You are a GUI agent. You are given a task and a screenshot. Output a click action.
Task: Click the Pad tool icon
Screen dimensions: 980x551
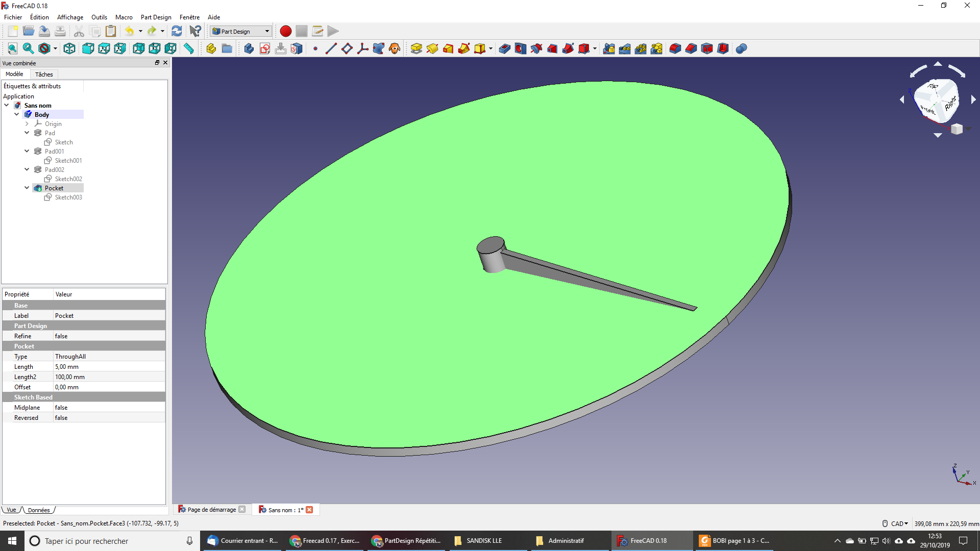coord(416,48)
